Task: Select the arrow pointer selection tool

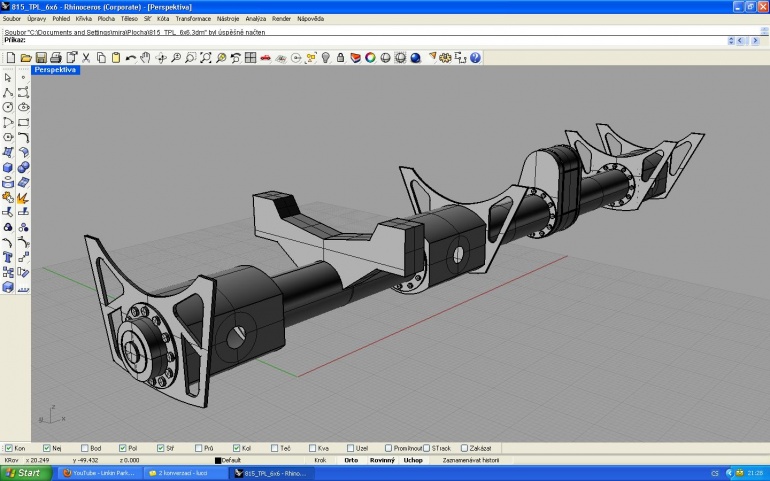Action: point(8,78)
